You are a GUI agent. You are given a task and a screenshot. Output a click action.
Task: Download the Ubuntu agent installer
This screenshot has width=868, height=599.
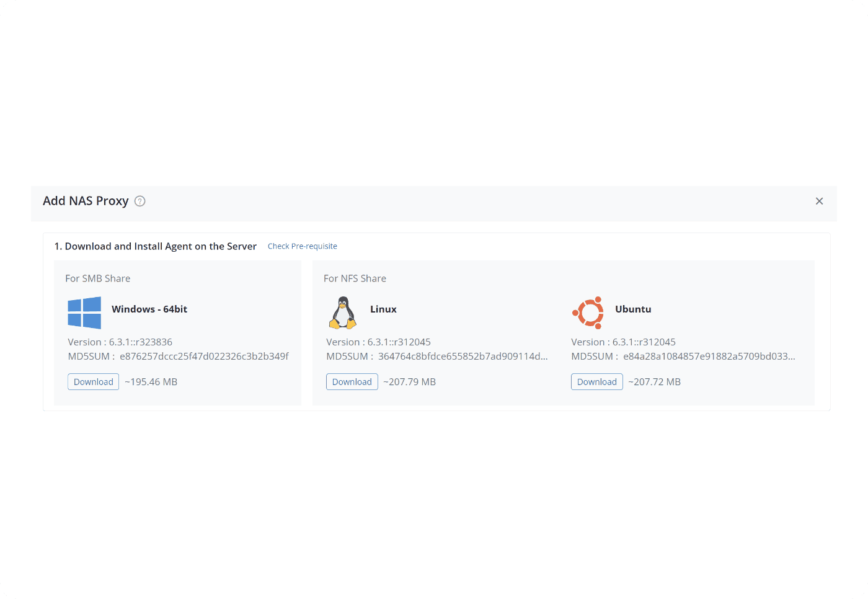pos(596,382)
